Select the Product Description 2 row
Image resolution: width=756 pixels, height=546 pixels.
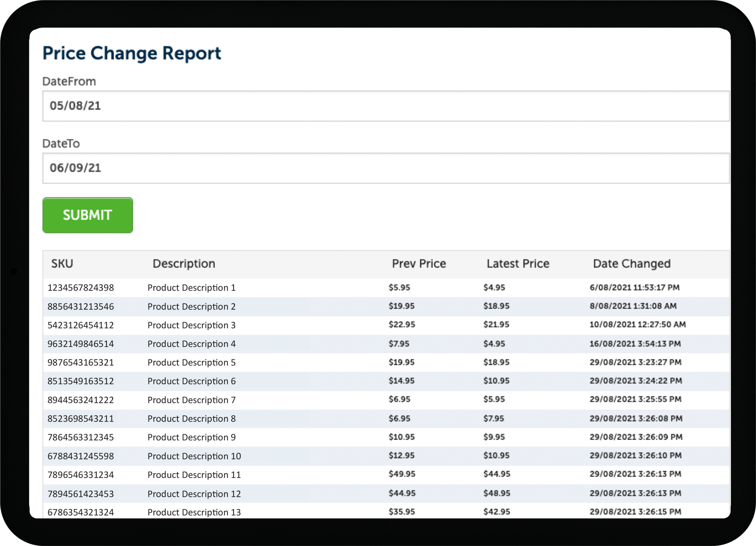[x=386, y=306]
